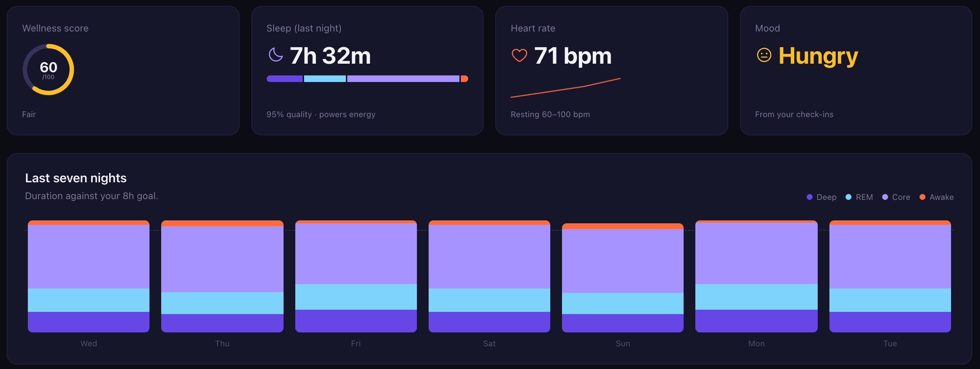Select the core segment of last night's sleep bar
The height and width of the screenshot is (369, 980).
403,79
